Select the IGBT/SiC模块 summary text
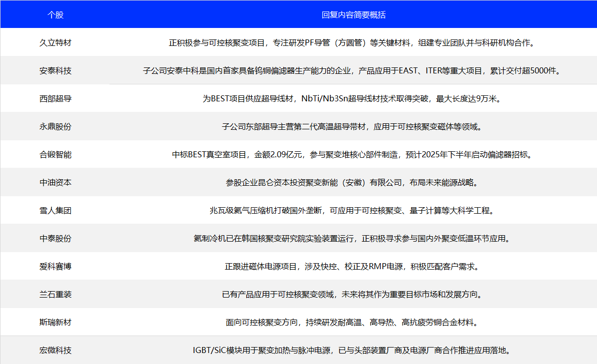This screenshot has height=364, width=597. pos(352,350)
